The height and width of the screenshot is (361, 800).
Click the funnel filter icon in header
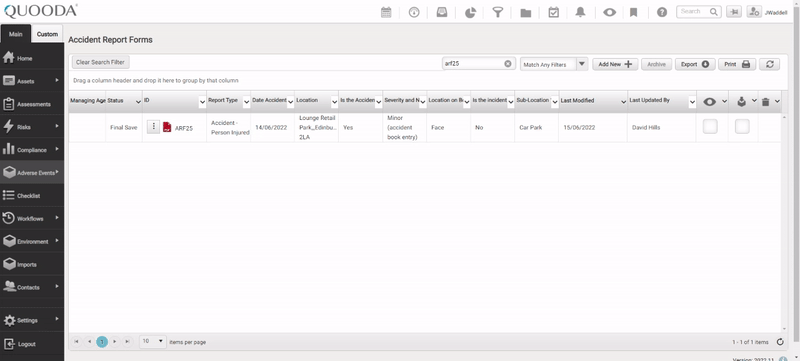497,12
